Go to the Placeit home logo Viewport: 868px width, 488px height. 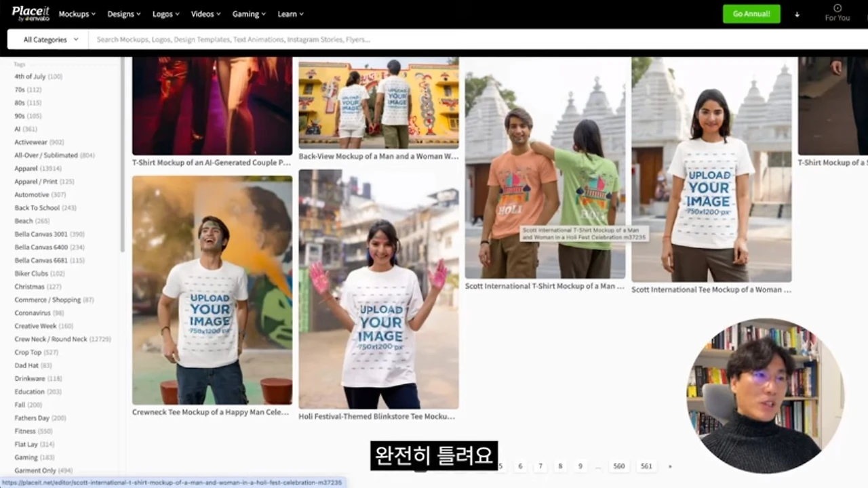[x=31, y=14]
